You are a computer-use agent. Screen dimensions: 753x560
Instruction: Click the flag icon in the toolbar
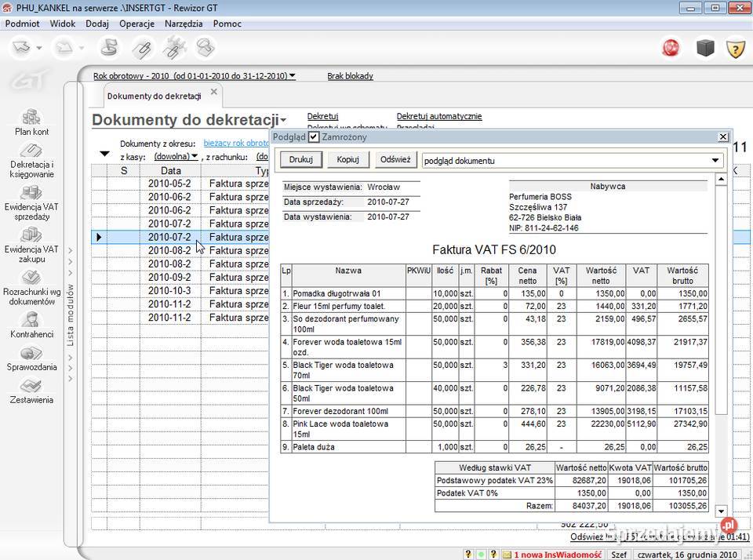pyautogui.click(x=671, y=48)
